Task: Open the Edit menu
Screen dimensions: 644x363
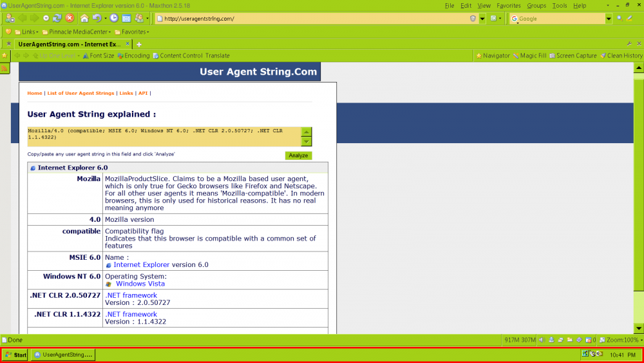Action: coord(466,6)
